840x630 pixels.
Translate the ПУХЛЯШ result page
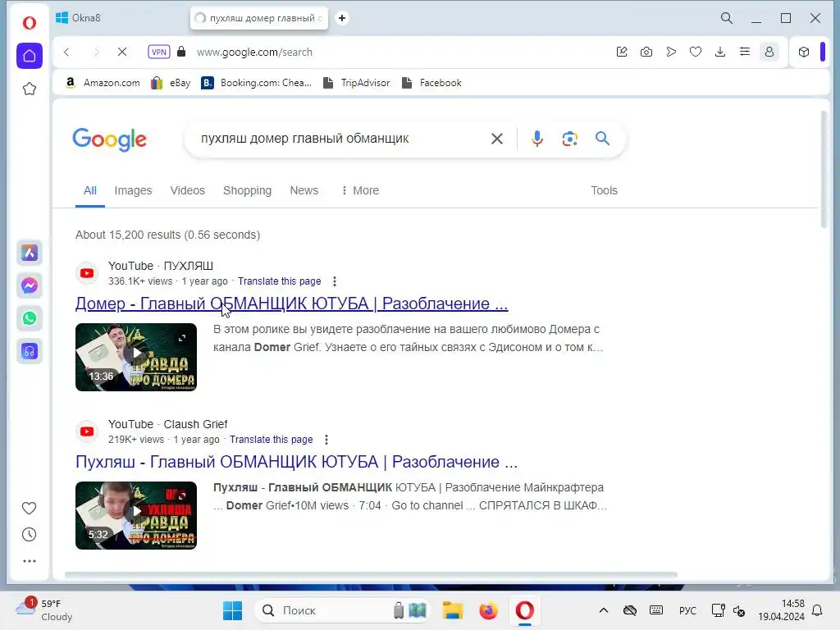click(x=280, y=281)
